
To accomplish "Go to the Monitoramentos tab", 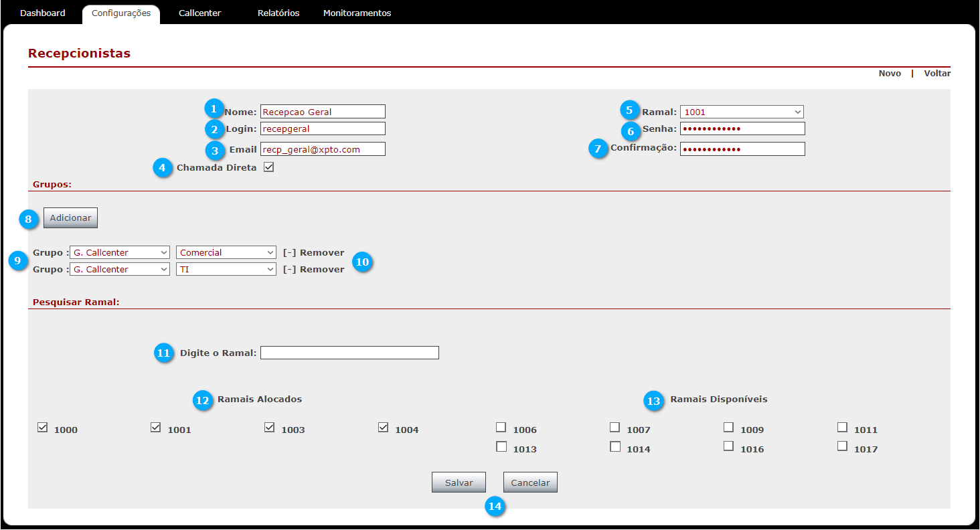I will [357, 13].
